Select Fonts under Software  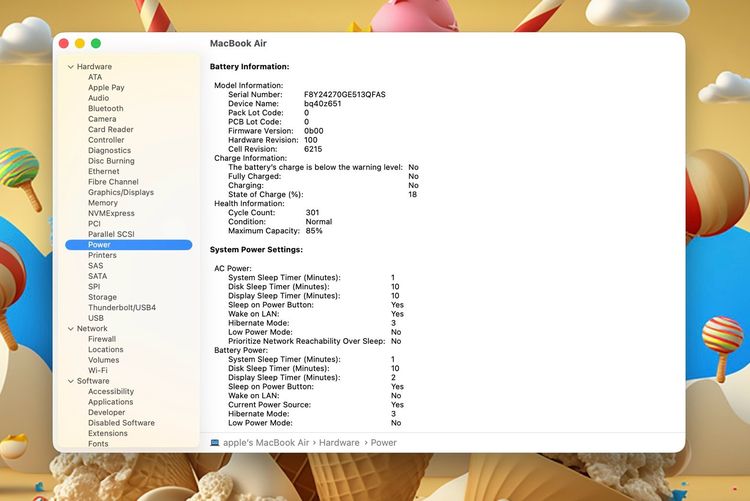[x=98, y=444]
